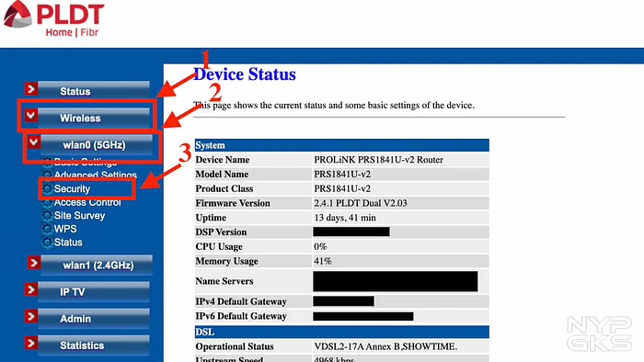This screenshot has width=644, height=362.
Task: Expand the Status menu arrow
Action: tap(30, 89)
